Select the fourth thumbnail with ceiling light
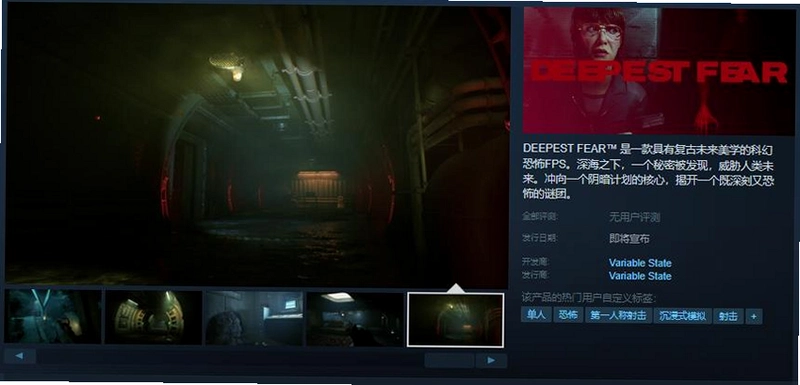Image resolution: width=800 pixels, height=385 pixels. point(355,319)
